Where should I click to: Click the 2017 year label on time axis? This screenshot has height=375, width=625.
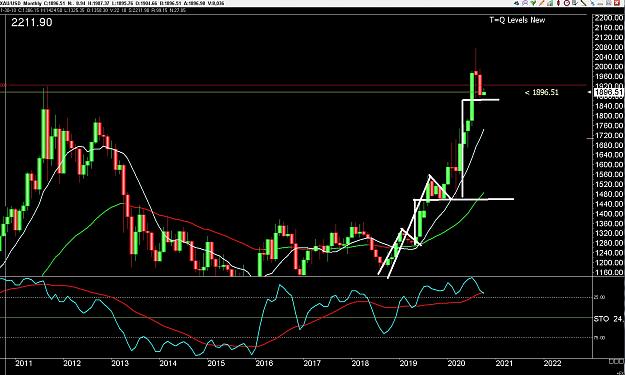pos(312,363)
